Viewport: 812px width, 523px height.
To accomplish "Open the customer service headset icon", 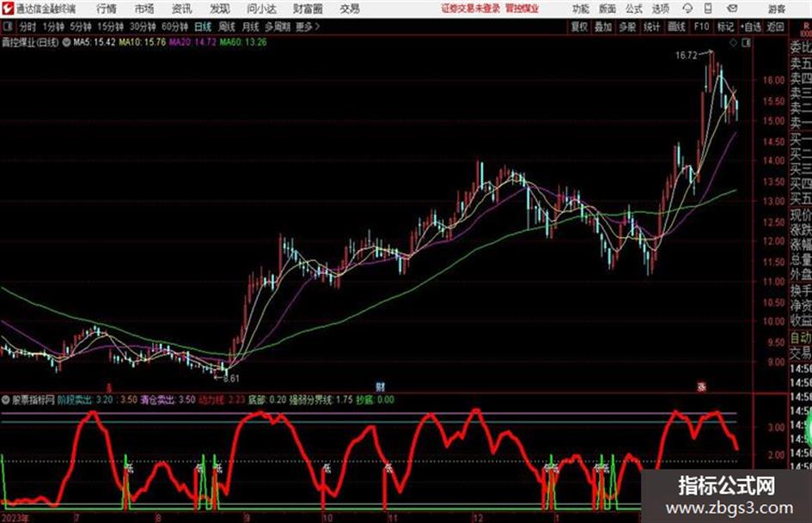I will point(687,9).
